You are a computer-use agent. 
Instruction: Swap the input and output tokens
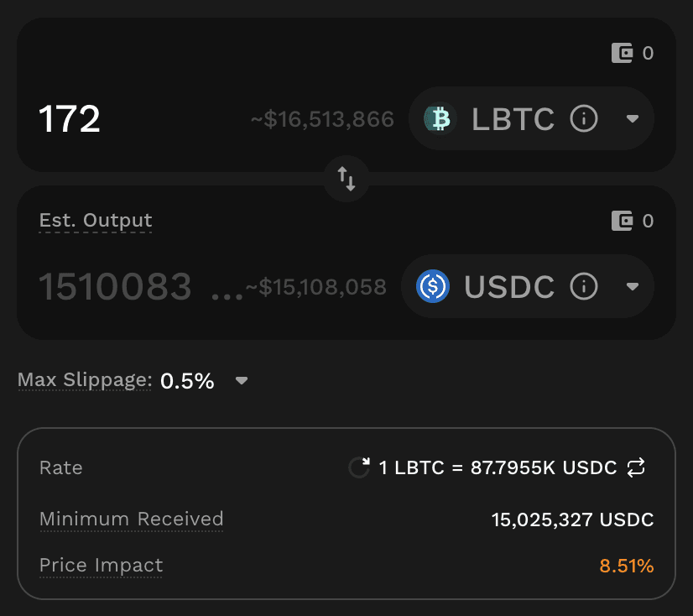click(346, 178)
